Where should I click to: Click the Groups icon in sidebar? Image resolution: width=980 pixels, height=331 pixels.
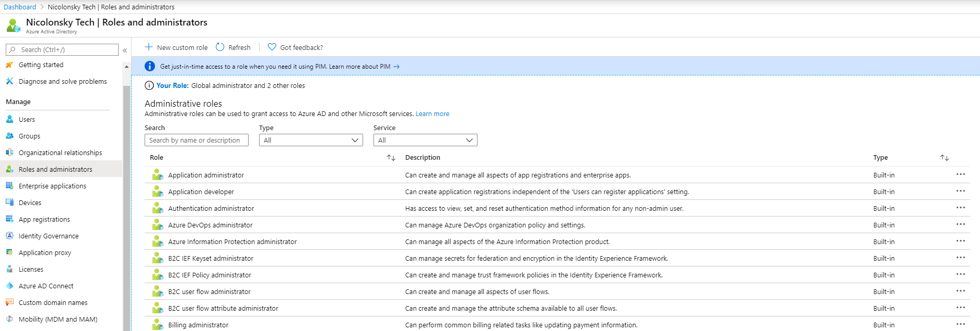coord(9,136)
